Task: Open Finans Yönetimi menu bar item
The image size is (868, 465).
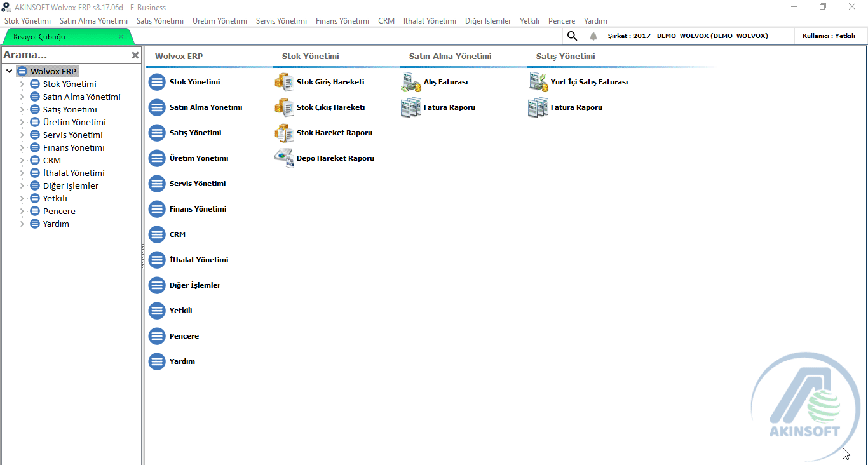Action: (342, 21)
